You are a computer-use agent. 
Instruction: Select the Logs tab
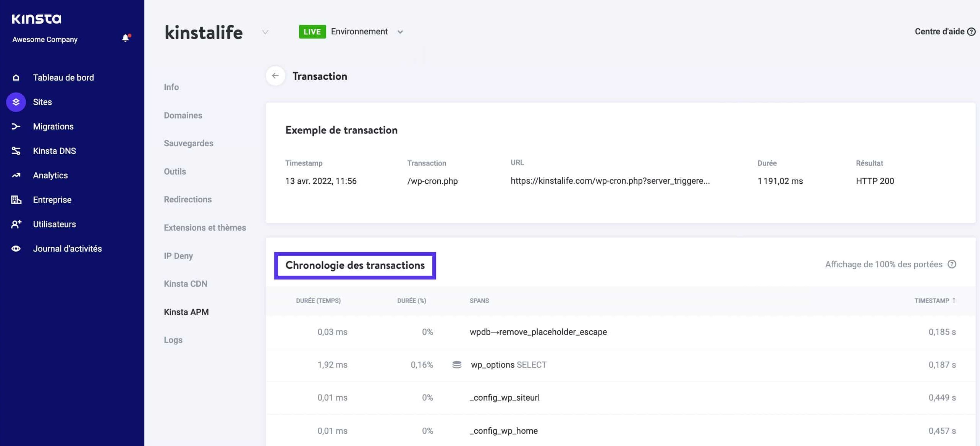click(173, 340)
